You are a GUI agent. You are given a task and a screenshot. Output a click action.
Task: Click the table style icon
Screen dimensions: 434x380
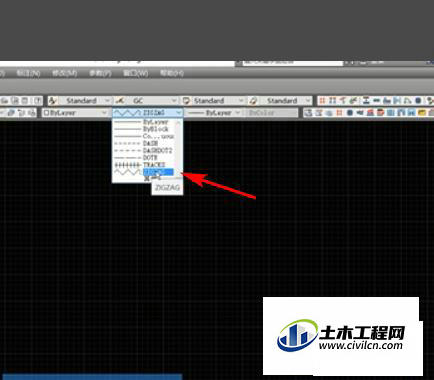click(x=186, y=101)
